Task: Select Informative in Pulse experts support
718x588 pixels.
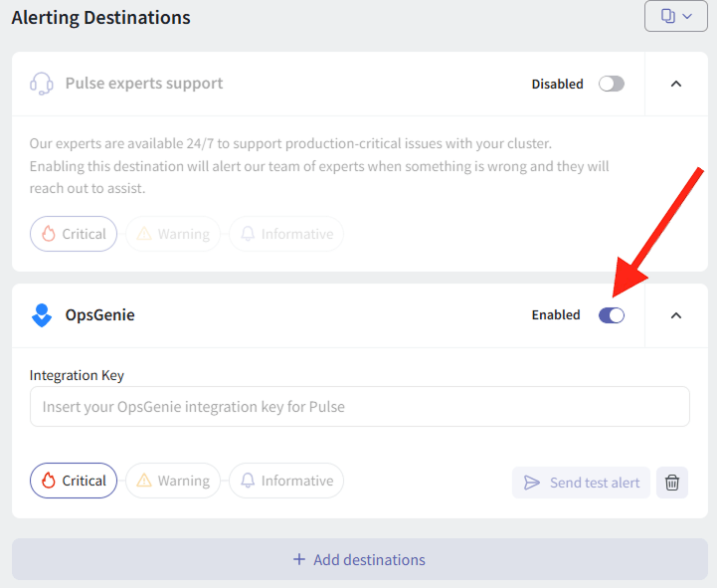Action: point(286,234)
